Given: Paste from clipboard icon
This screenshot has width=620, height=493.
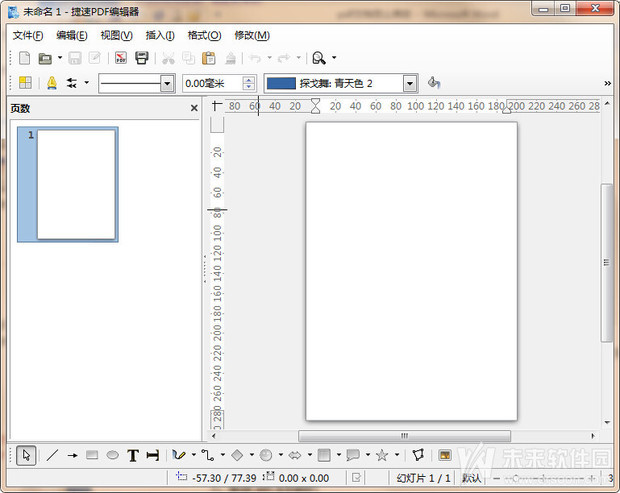Looking at the screenshot, I should click(209, 59).
